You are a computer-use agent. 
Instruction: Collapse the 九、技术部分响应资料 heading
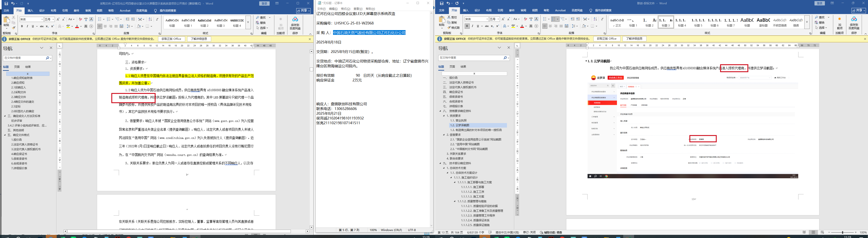440,163
